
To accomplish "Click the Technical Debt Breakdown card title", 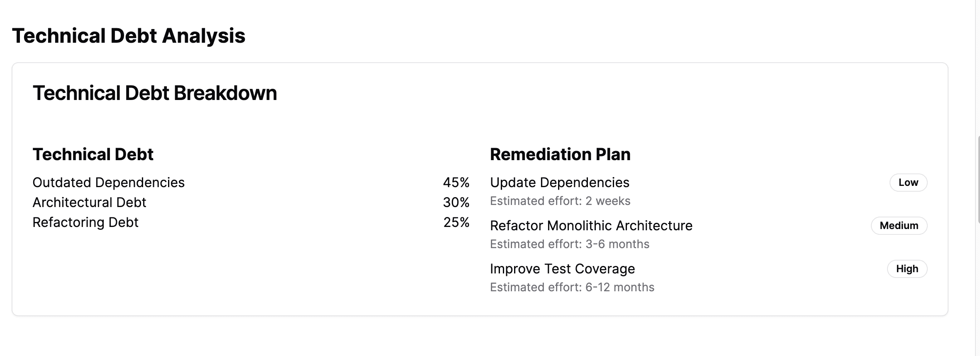I will [x=155, y=93].
